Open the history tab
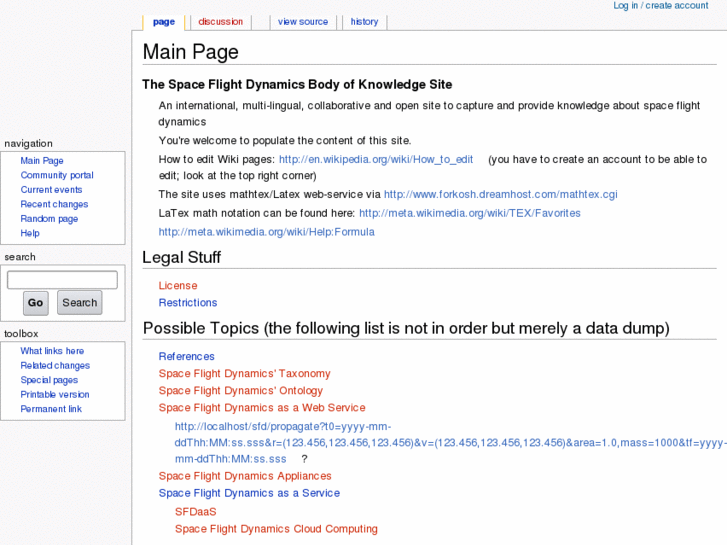The width and height of the screenshot is (727, 545). coord(364,22)
